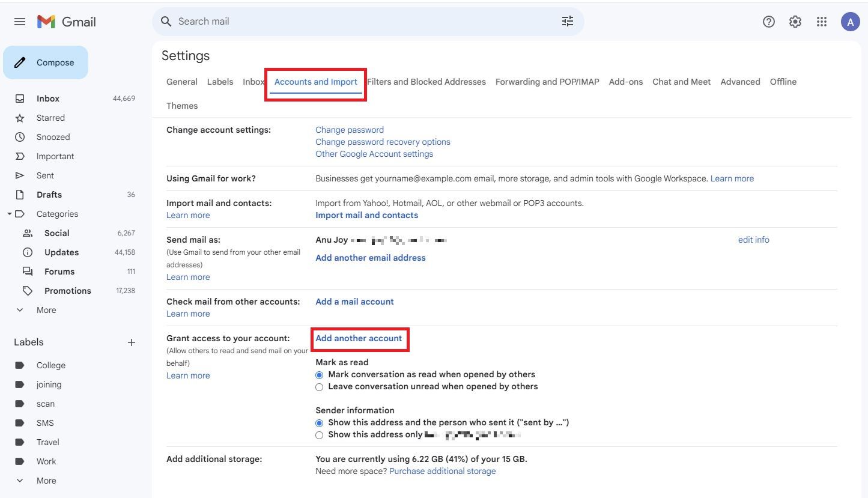Screen dimensions: 868x498
Task: Open Other Google Account settings
Action: point(374,154)
